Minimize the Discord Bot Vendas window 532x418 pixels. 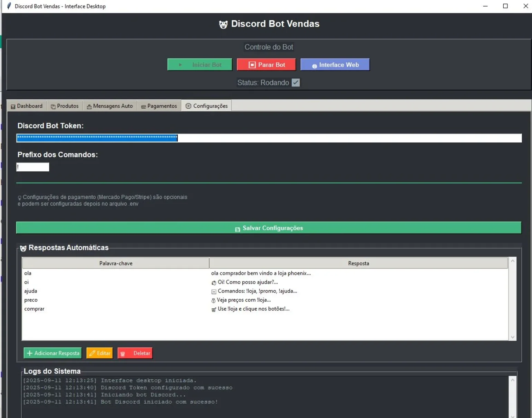pos(485,6)
